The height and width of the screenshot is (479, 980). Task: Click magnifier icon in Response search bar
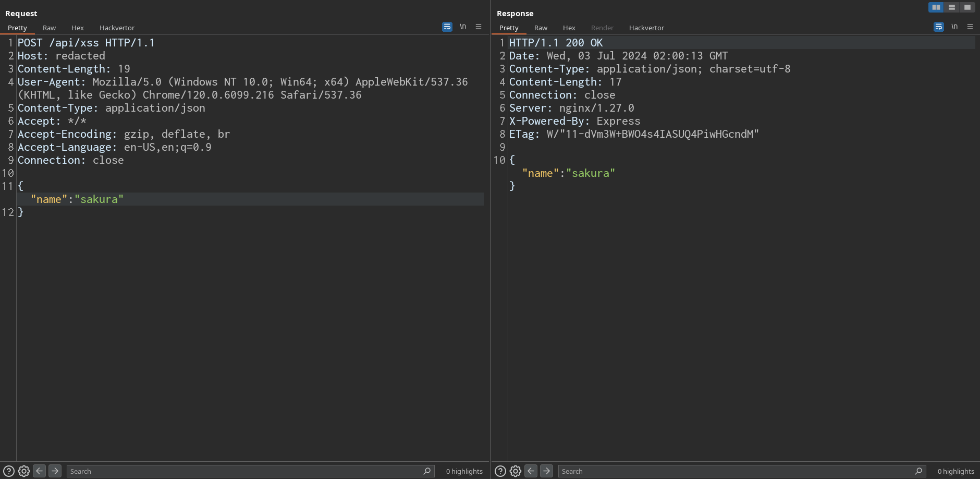(918, 471)
